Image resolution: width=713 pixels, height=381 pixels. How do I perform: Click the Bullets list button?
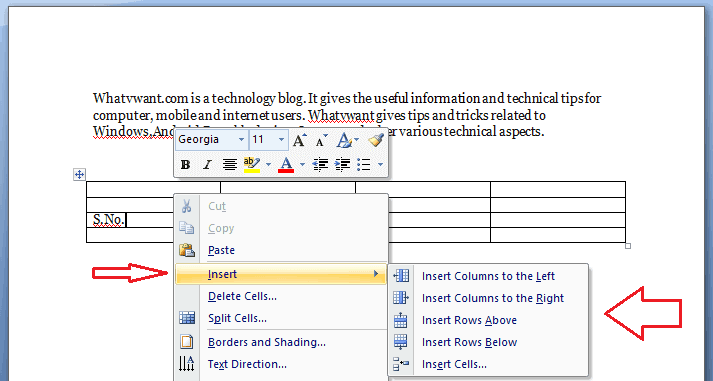pyautogui.click(x=364, y=164)
